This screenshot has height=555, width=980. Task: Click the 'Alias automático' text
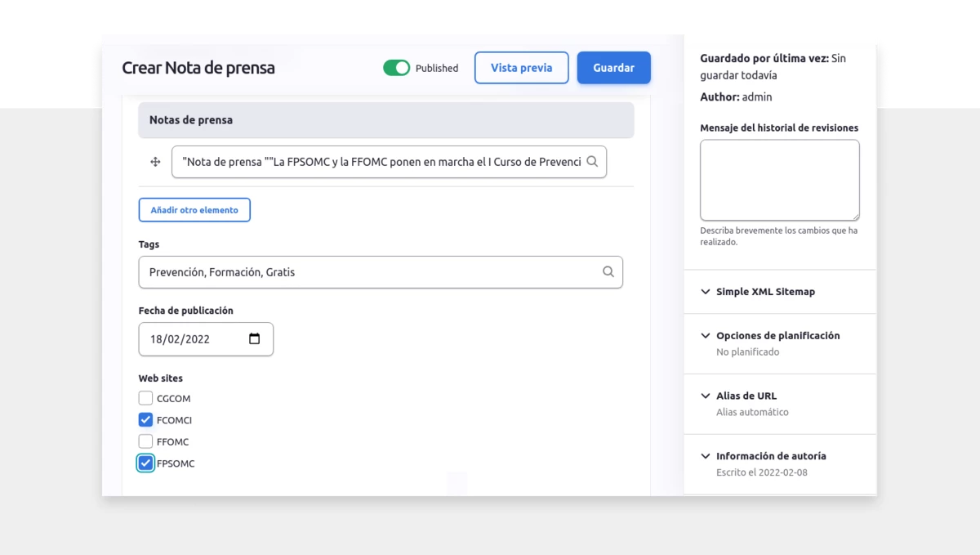(752, 413)
